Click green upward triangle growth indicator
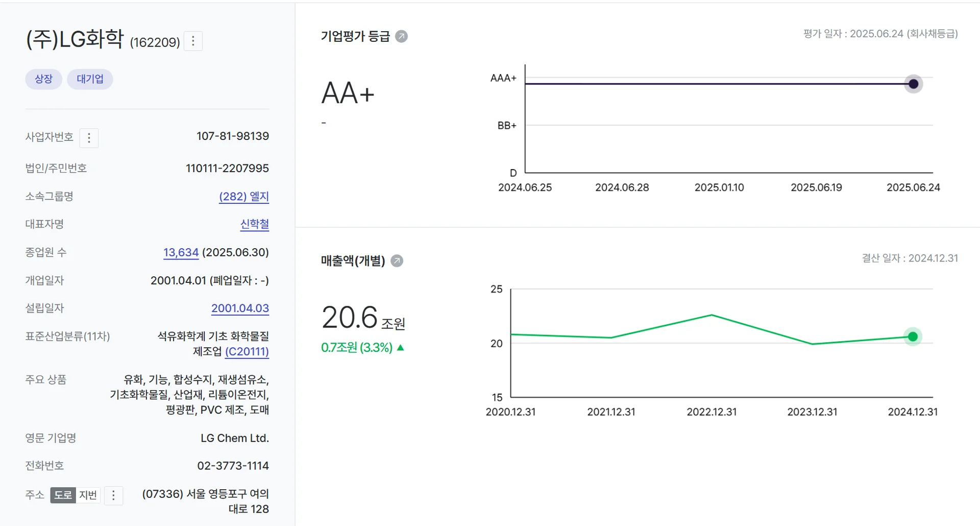This screenshot has width=980, height=526. 400,347
